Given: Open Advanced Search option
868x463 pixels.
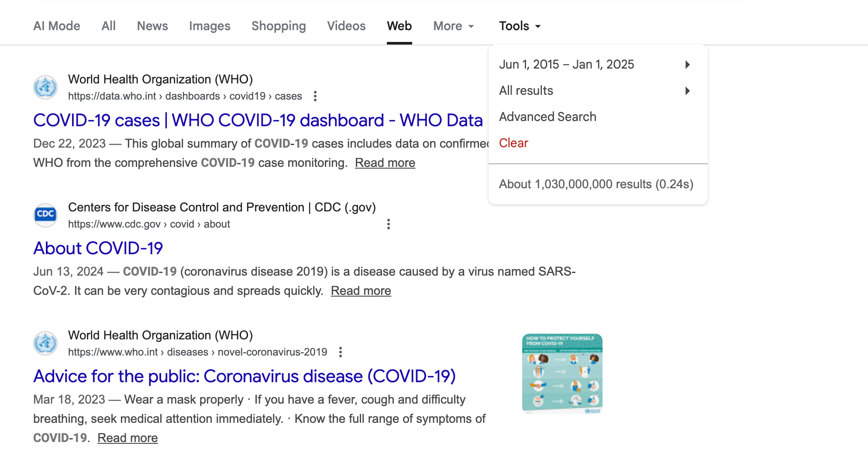Looking at the screenshot, I should 548,117.
